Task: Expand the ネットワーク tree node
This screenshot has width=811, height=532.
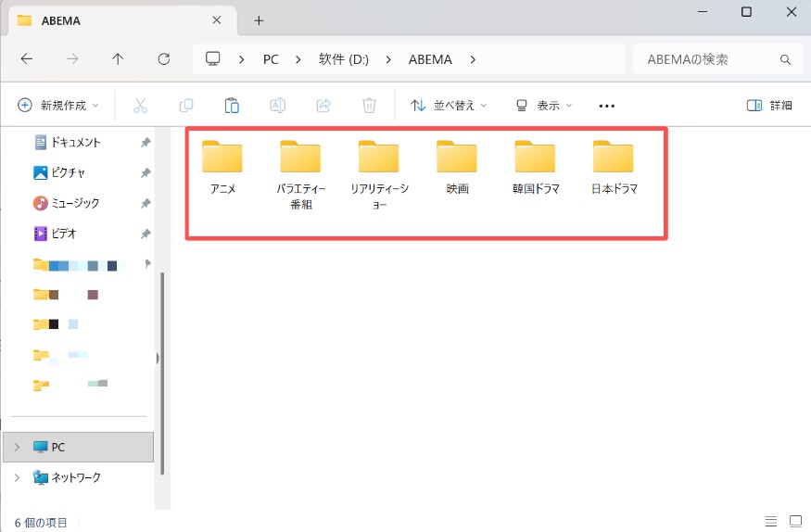Action: click(17, 477)
